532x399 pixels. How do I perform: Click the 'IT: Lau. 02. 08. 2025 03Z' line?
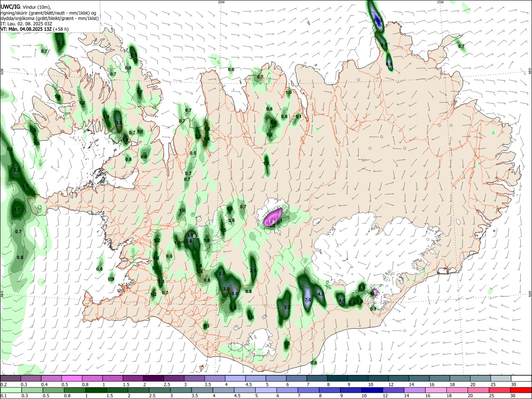click(26, 24)
